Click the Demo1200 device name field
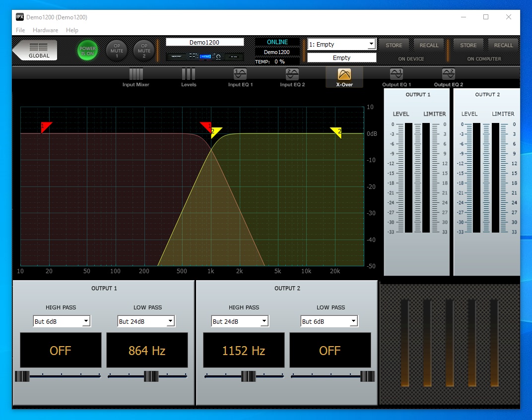Screen dimensions: 532x420 (204, 42)
